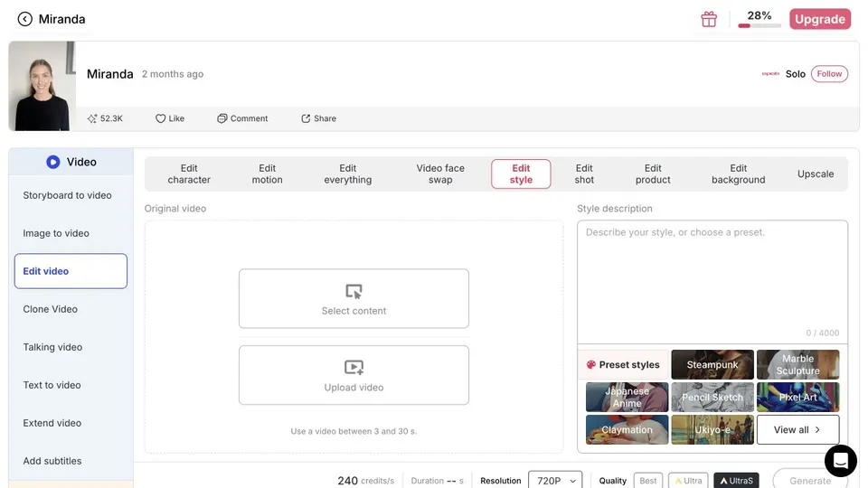Viewport: 868px width, 488px height.
Task: Switch to Edit motion tab
Action: 268,174
